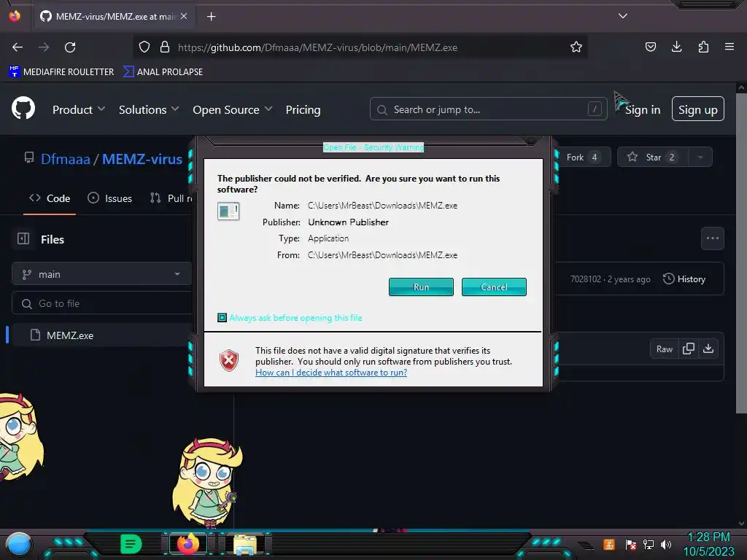Star the repository
This screenshot has width=747, height=560.
click(x=653, y=157)
